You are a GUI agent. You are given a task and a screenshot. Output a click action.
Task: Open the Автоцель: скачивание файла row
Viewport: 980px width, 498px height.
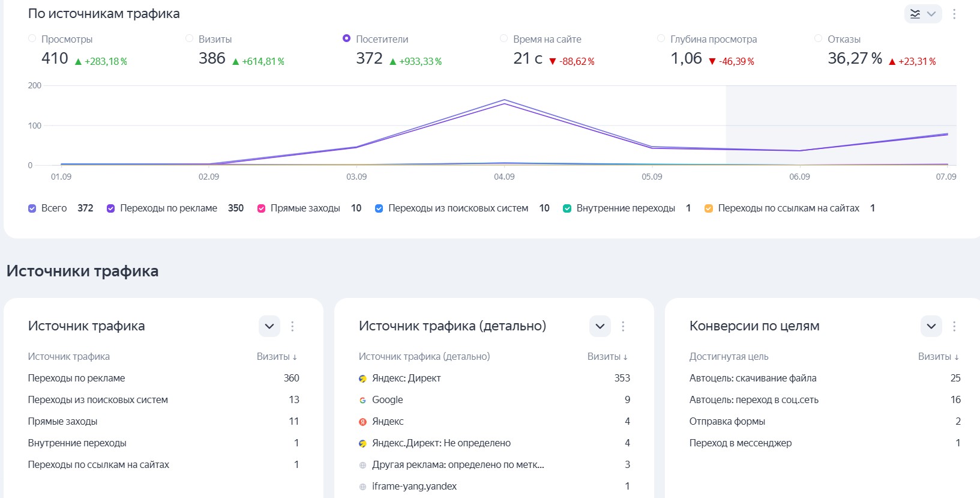tap(753, 378)
